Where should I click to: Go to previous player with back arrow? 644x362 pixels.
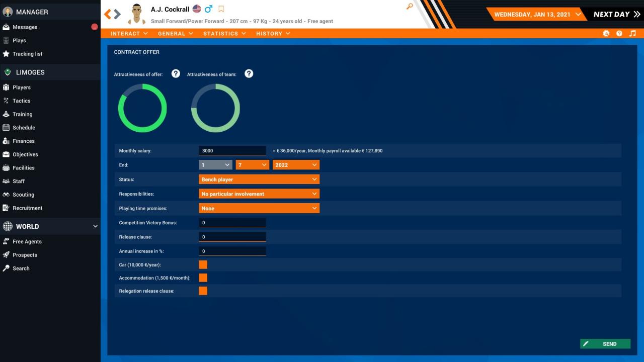107,14
